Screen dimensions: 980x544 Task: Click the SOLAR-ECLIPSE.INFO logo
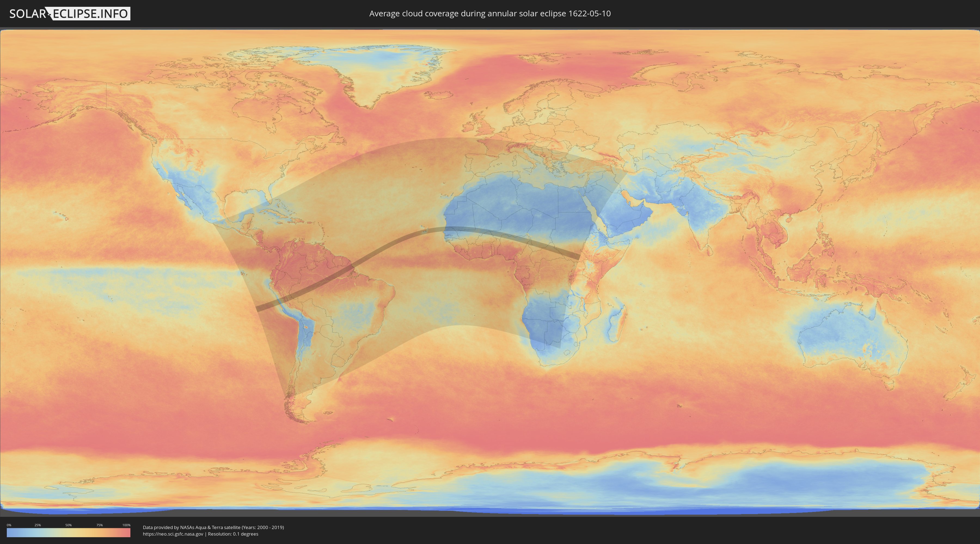(70, 14)
